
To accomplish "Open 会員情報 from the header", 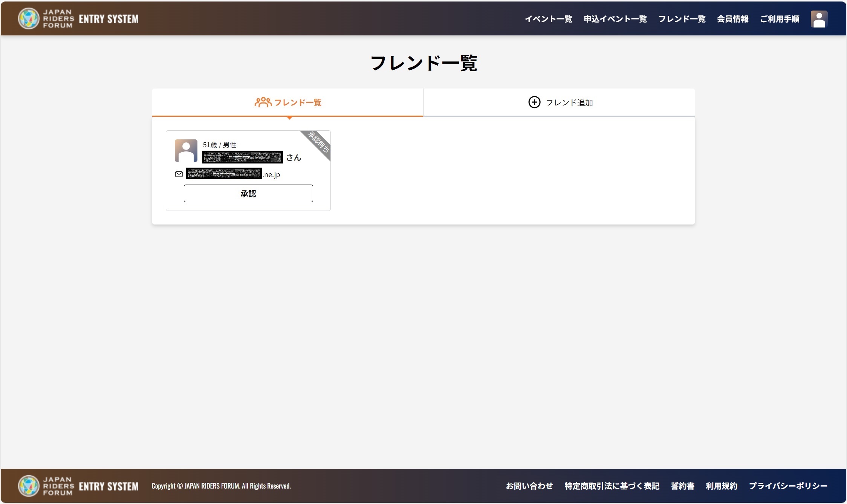I will coord(732,19).
